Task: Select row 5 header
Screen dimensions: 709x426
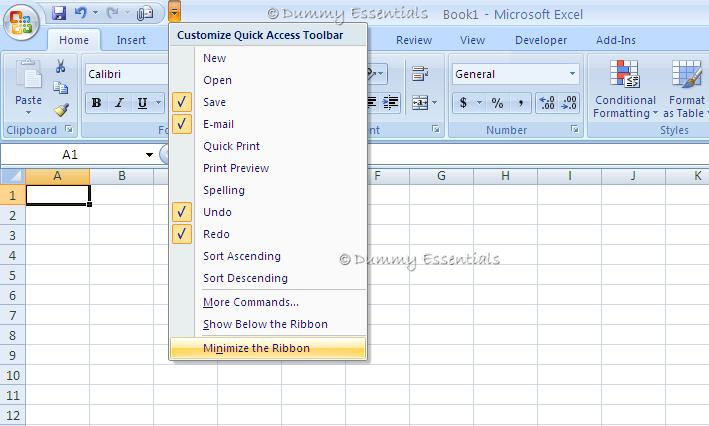Action: 13,275
